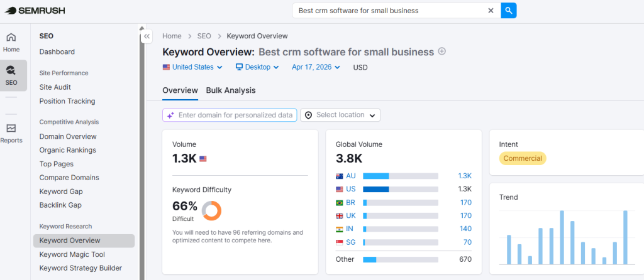Click the US flag next to Volume 1.3K
This screenshot has width=644, height=280.
tap(203, 159)
